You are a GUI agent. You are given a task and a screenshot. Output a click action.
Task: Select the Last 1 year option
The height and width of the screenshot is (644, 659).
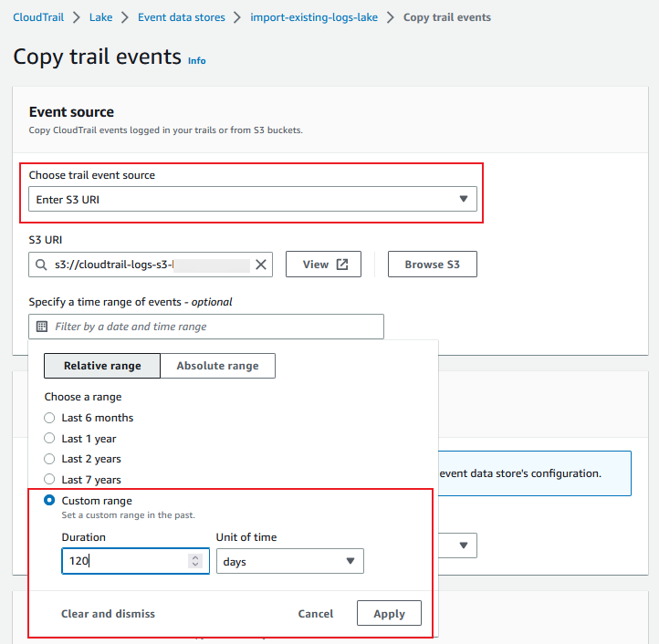(49, 438)
